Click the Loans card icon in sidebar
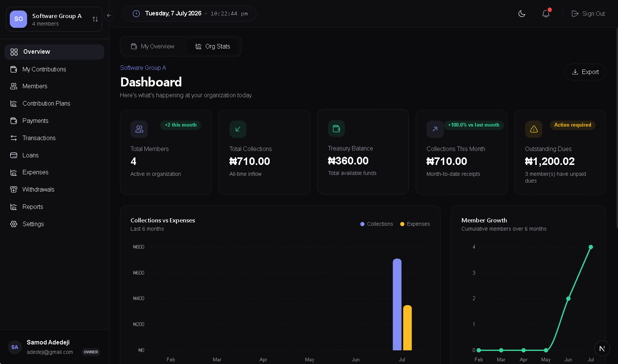 pos(14,155)
